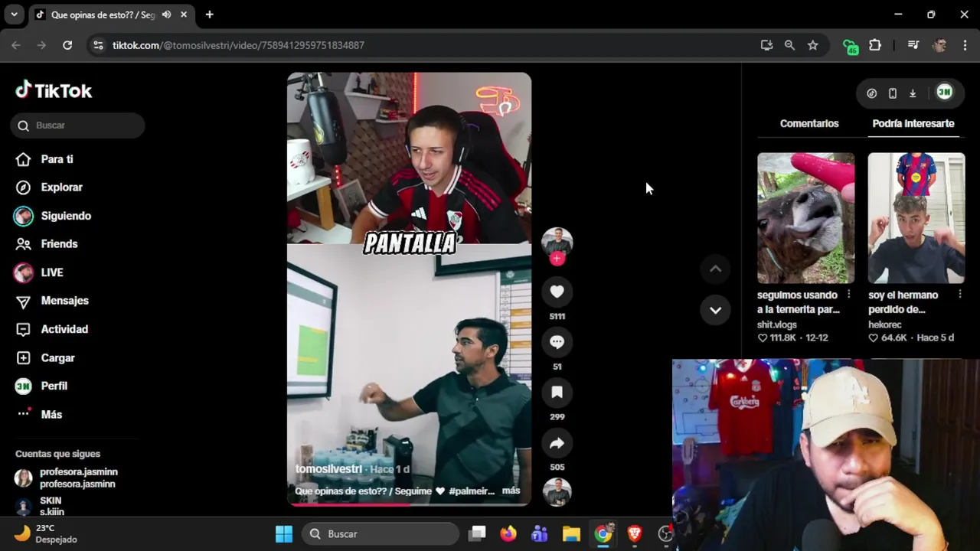Save video with the bookmark icon
The image size is (980, 551).
557,393
